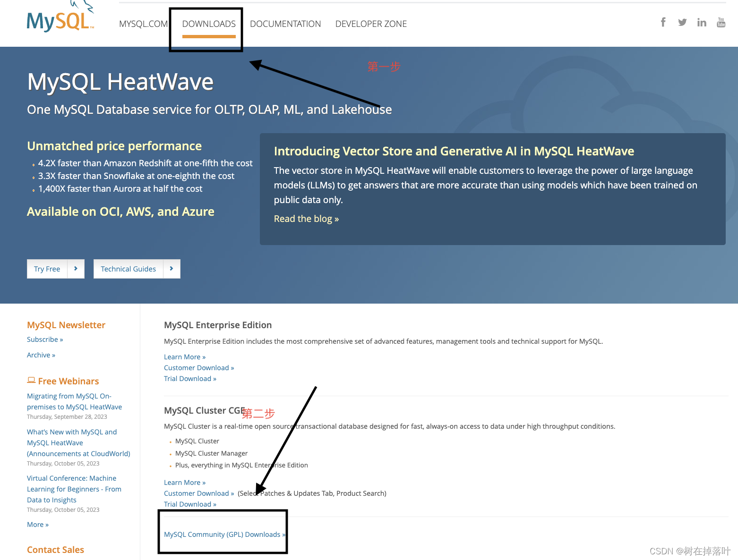The image size is (738, 560).
Task: Click the More webinars link
Action: [38, 525]
